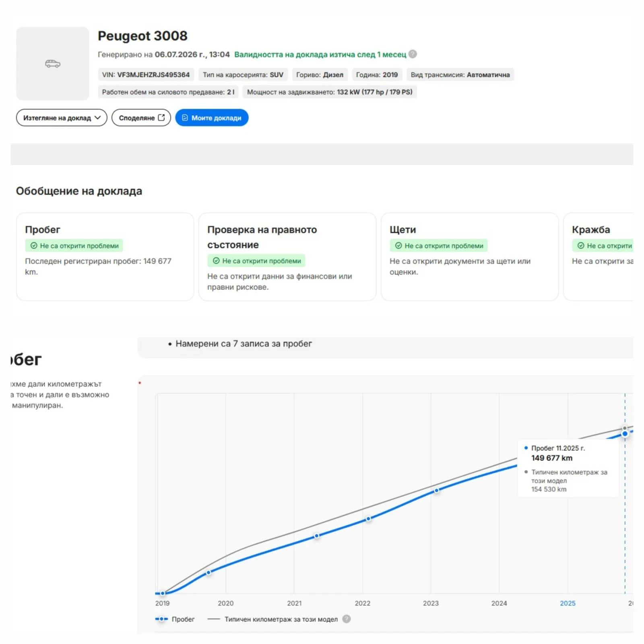Click the VIN number chip
Image resolution: width=644 pixels, height=644 pixels.
point(146,74)
